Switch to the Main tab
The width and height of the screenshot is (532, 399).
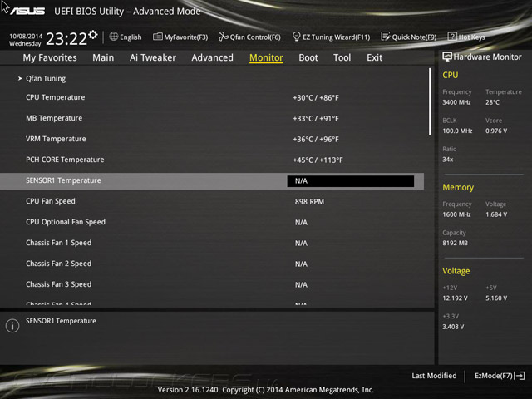(103, 57)
